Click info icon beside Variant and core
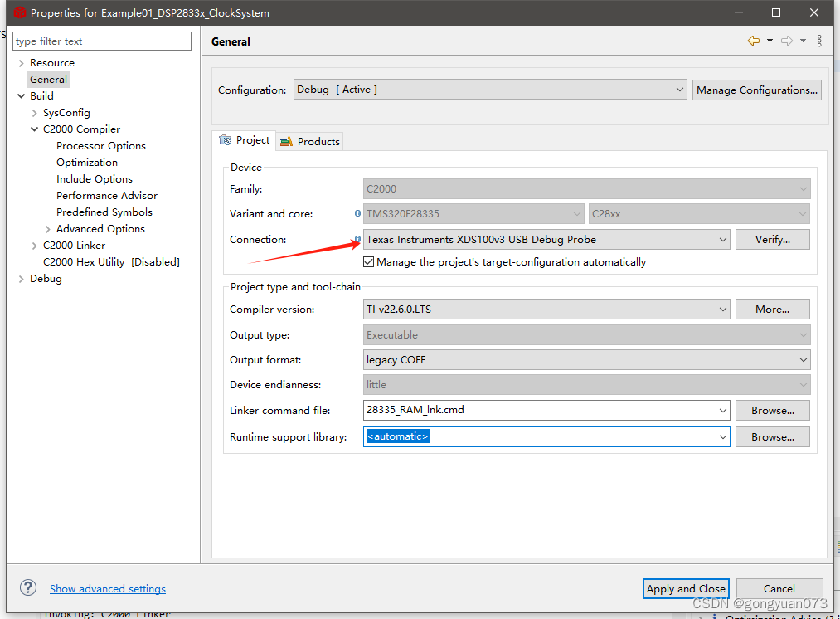 pos(357,213)
